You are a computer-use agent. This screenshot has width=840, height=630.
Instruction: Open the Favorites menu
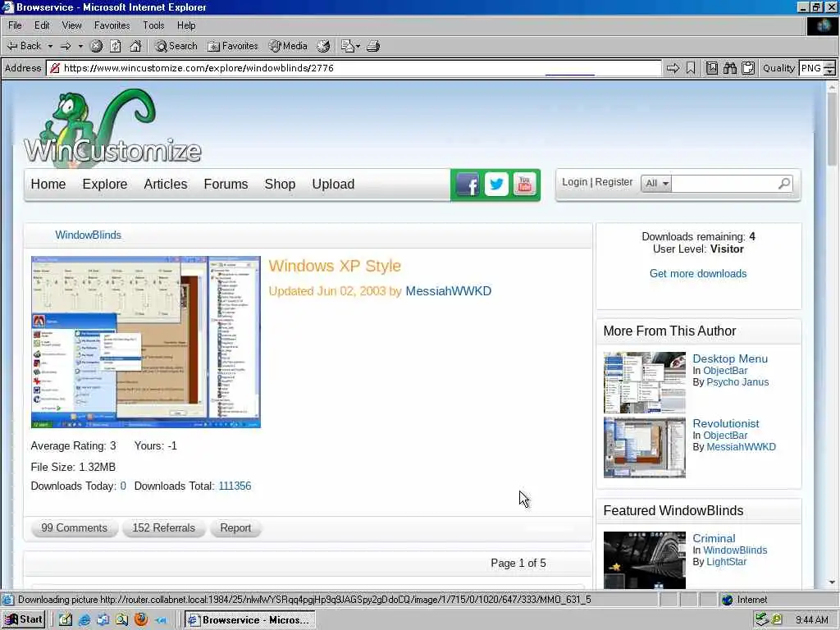tap(112, 25)
